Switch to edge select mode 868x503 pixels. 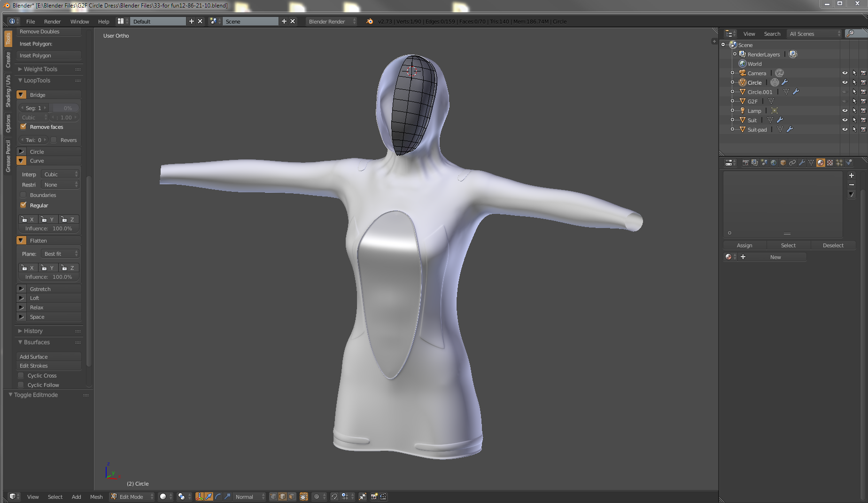(x=282, y=496)
